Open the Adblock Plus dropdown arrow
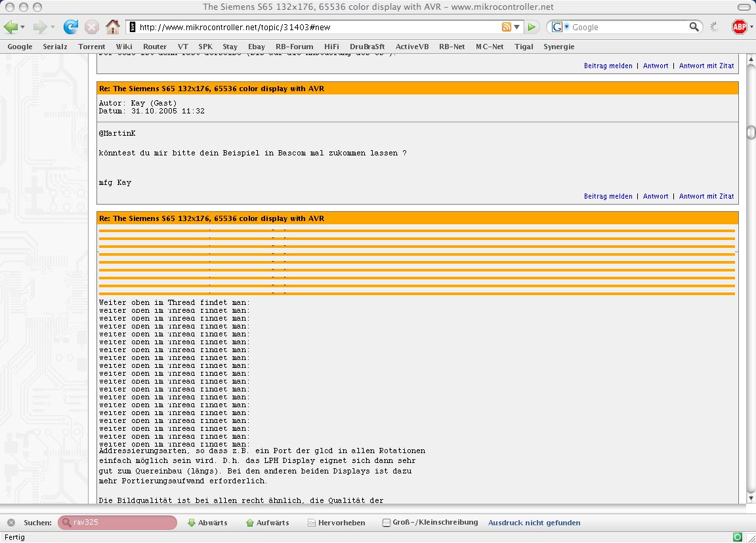Screen dimensions: 756x543 751,28
